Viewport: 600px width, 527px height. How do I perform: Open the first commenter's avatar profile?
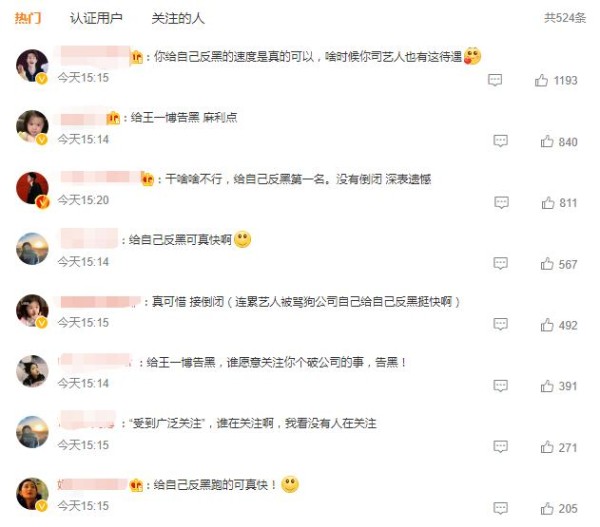tap(32, 65)
